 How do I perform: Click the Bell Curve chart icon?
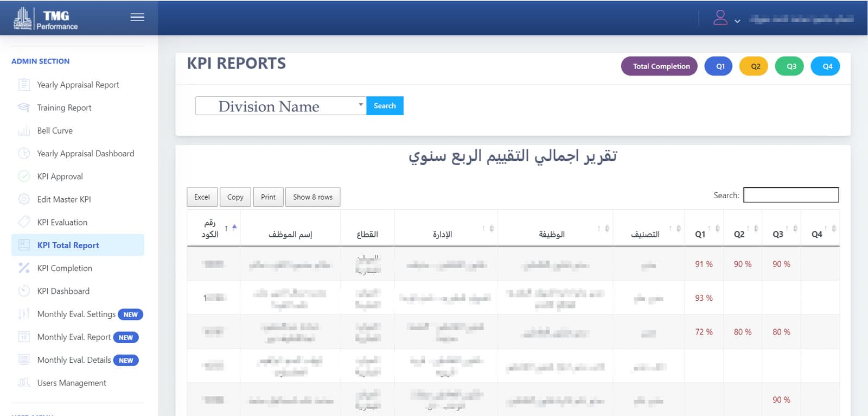24,130
